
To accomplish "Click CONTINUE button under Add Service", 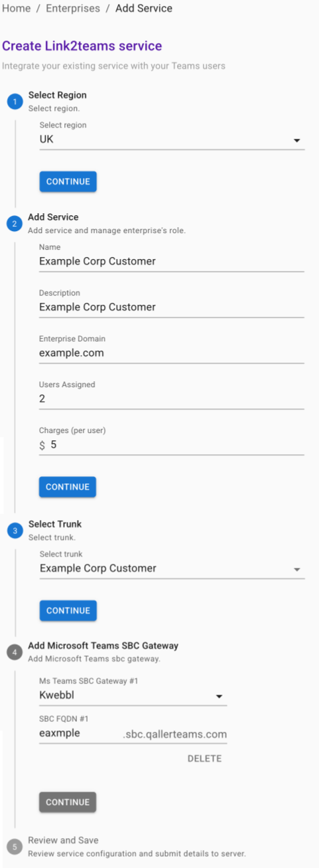I will 68,487.
